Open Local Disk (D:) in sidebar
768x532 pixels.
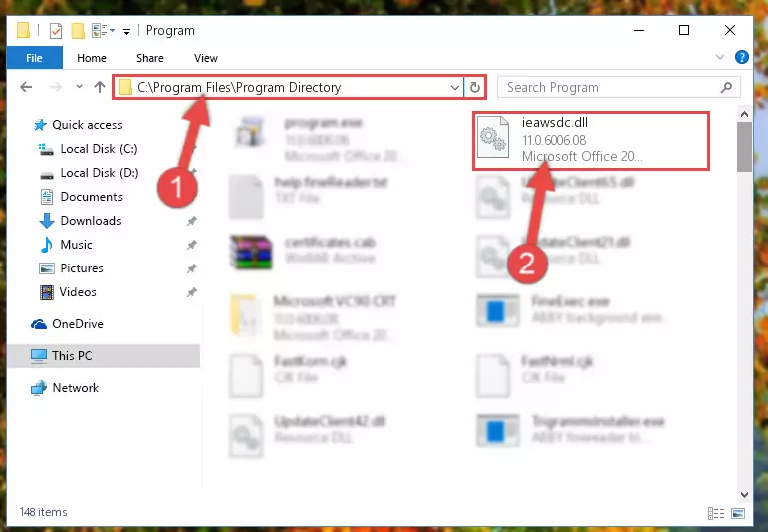(99, 173)
